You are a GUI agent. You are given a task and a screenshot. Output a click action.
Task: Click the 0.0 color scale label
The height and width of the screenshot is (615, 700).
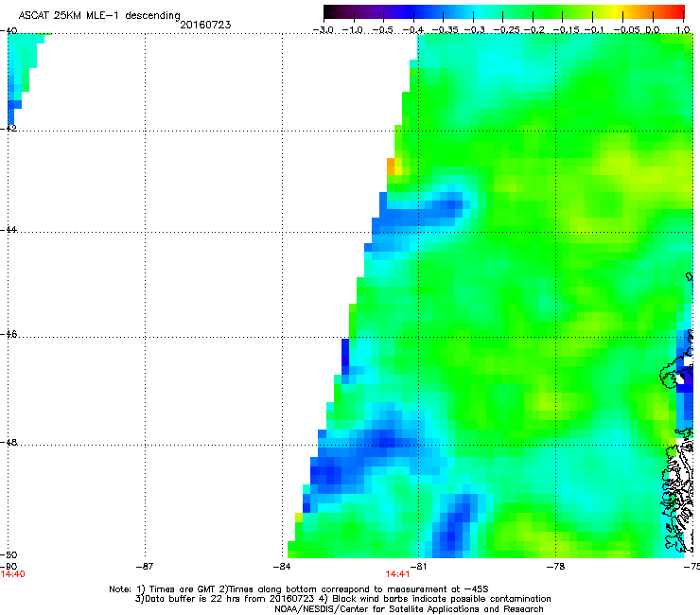[x=653, y=30]
